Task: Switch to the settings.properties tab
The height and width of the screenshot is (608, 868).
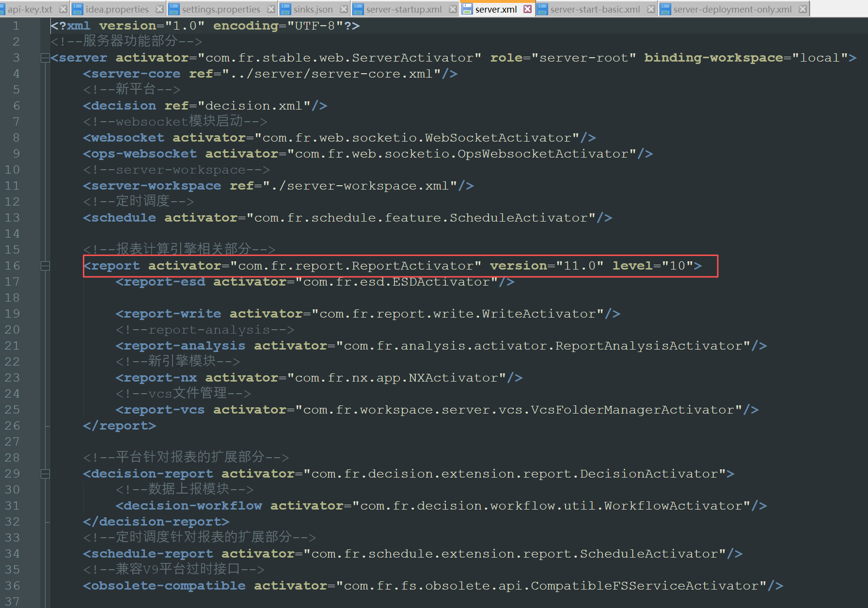Action: pyautogui.click(x=221, y=9)
